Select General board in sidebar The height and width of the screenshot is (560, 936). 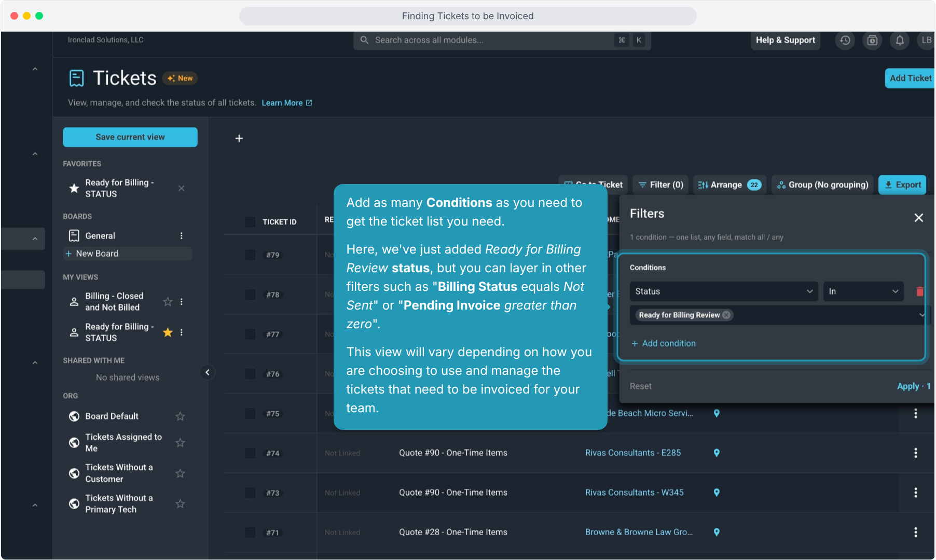[x=100, y=236]
